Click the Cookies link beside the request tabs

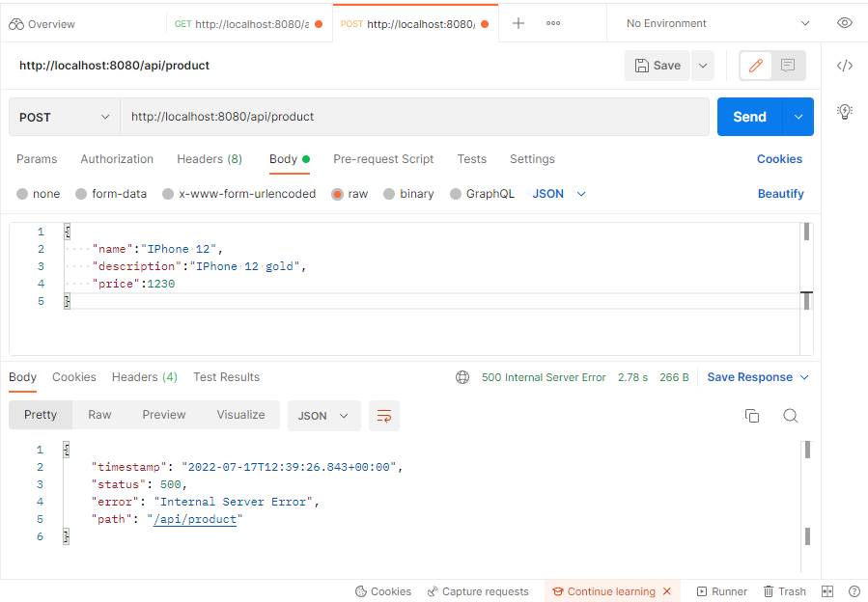tap(779, 159)
